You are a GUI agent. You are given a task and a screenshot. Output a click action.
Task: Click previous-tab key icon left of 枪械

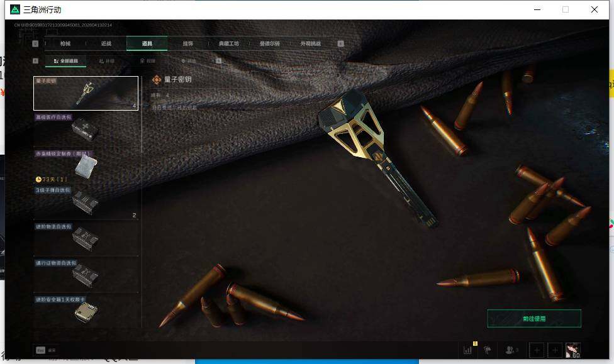[x=35, y=43]
